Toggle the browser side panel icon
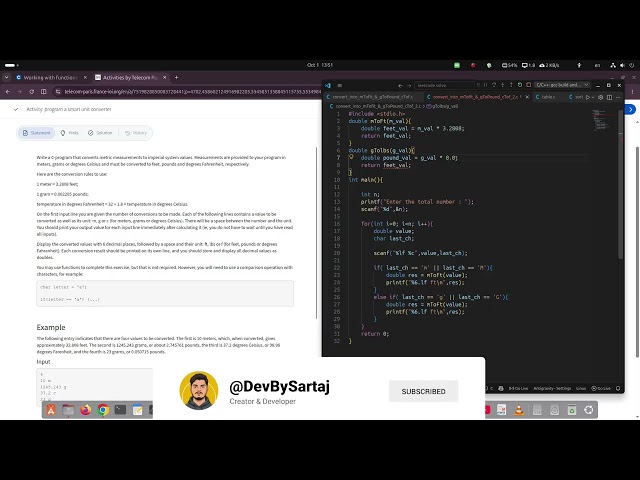The image size is (640, 480). tap(43, 92)
